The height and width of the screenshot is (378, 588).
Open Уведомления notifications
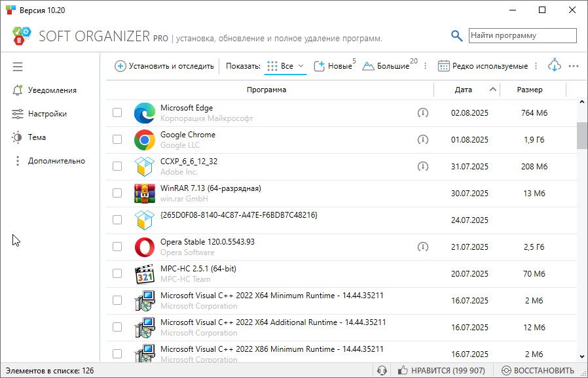click(x=45, y=90)
